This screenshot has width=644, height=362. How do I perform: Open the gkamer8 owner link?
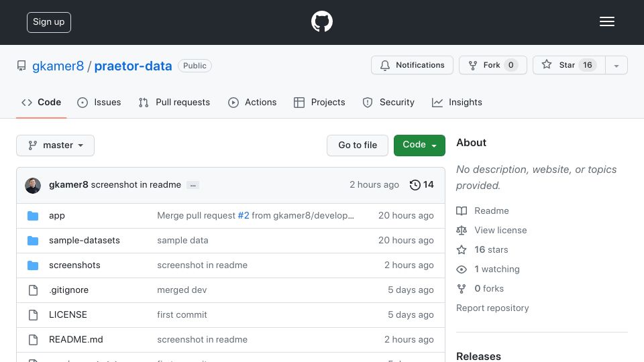(58, 66)
